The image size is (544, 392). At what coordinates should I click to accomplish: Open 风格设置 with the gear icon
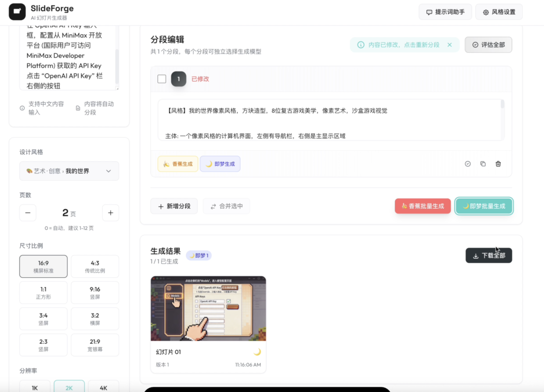pyautogui.click(x=499, y=12)
